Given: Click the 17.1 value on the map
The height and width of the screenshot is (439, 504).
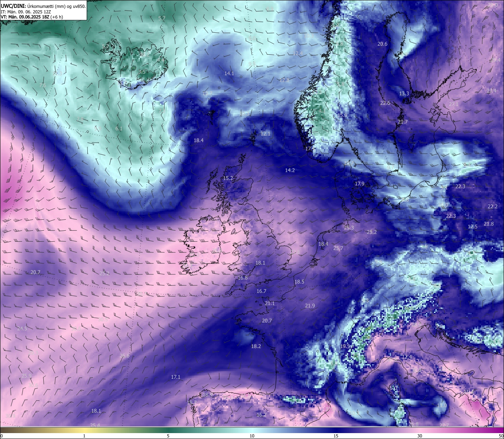Looking at the screenshot, I should tap(176, 377).
